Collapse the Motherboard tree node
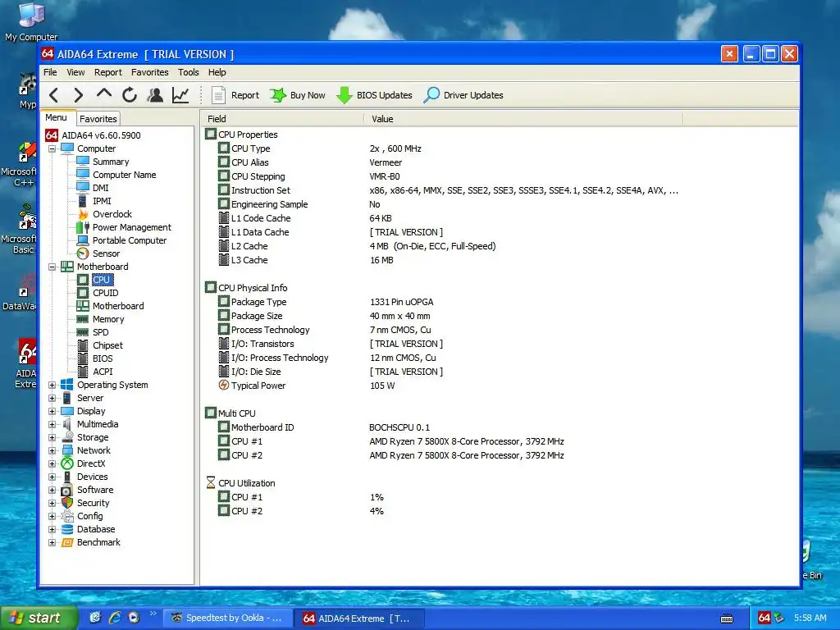The image size is (840, 630). click(52, 267)
